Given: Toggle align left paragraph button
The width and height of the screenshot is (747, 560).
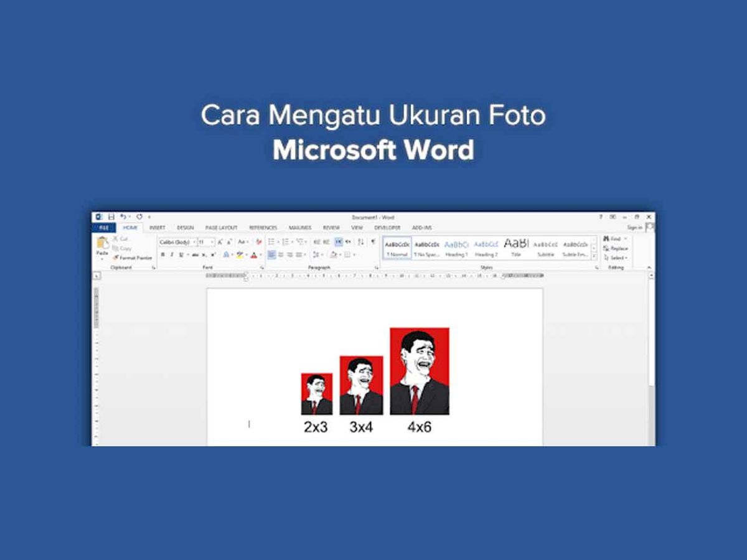Looking at the screenshot, I should pyautogui.click(x=271, y=254).
